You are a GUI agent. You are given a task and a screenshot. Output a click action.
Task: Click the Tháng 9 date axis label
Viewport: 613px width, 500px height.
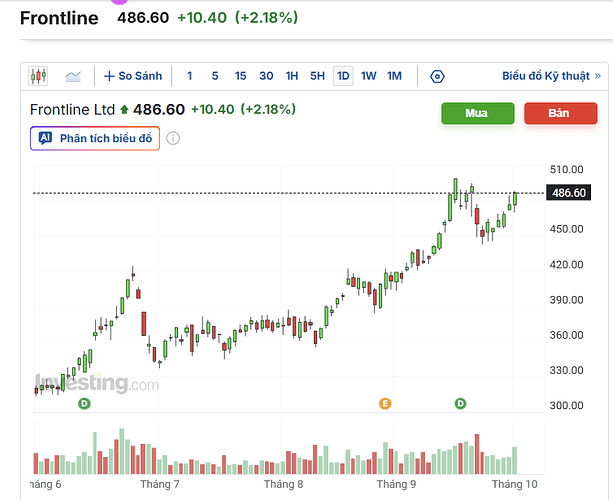[396, 485]
